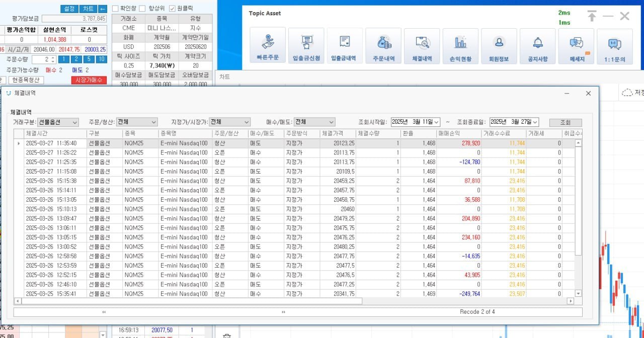Click the 43,905 profit cell
Image resolution: width=644 pixels, height=338 pixels.
point(459,275)
